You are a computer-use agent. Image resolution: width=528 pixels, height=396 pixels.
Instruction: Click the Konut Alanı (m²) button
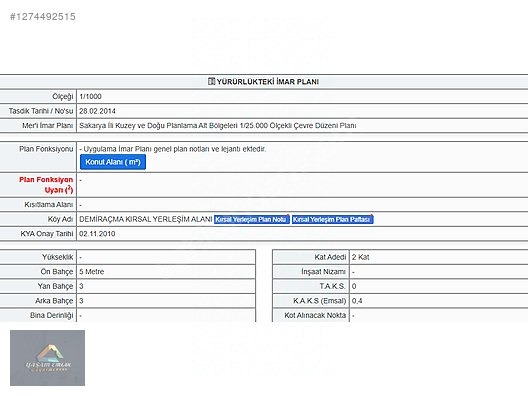tap(113, 162)
